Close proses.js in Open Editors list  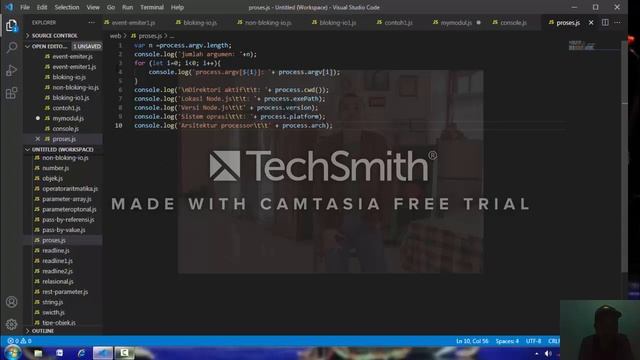[x=38, y=139]
